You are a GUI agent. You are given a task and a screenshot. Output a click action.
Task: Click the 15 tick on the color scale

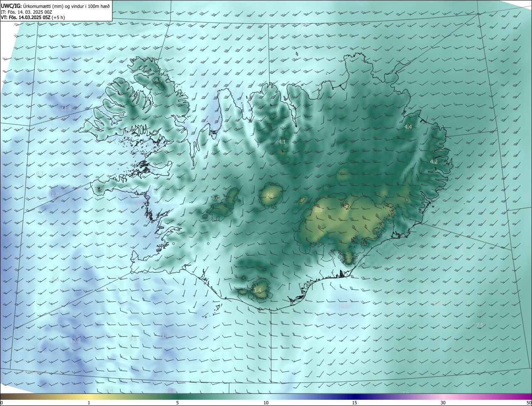[355, 403]
